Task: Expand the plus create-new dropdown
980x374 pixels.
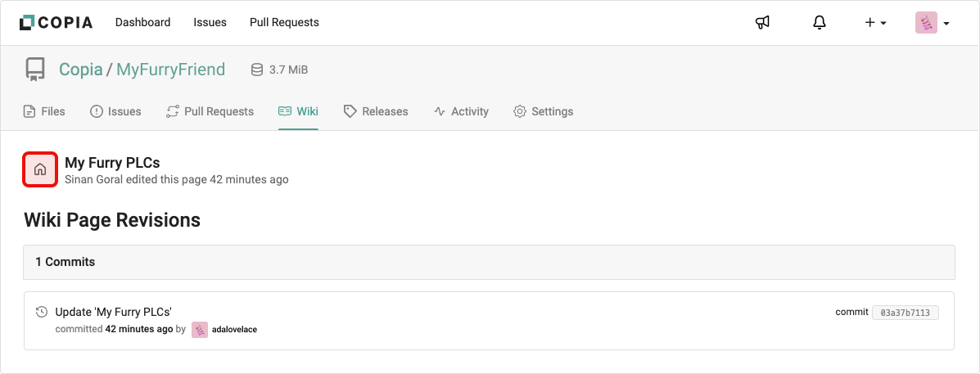Action: pos(875,23)
